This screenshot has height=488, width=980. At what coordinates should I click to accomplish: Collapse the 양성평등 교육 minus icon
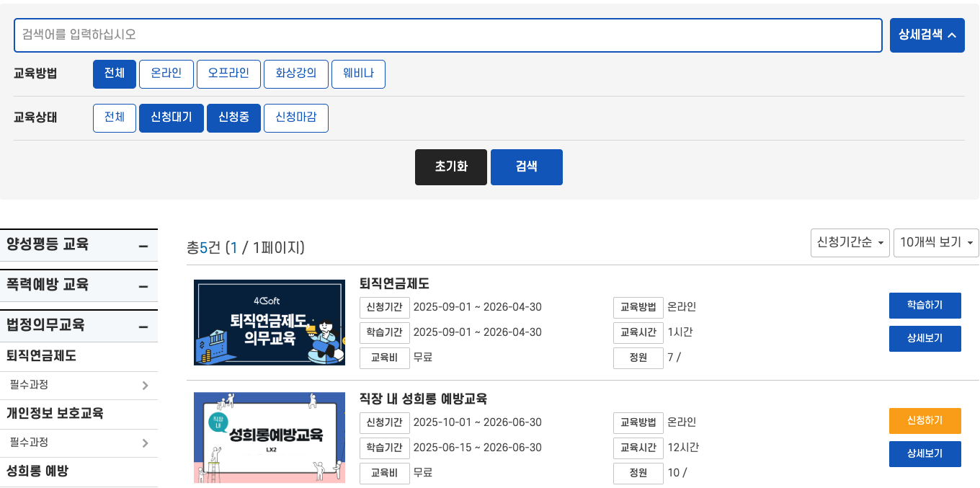143,247
